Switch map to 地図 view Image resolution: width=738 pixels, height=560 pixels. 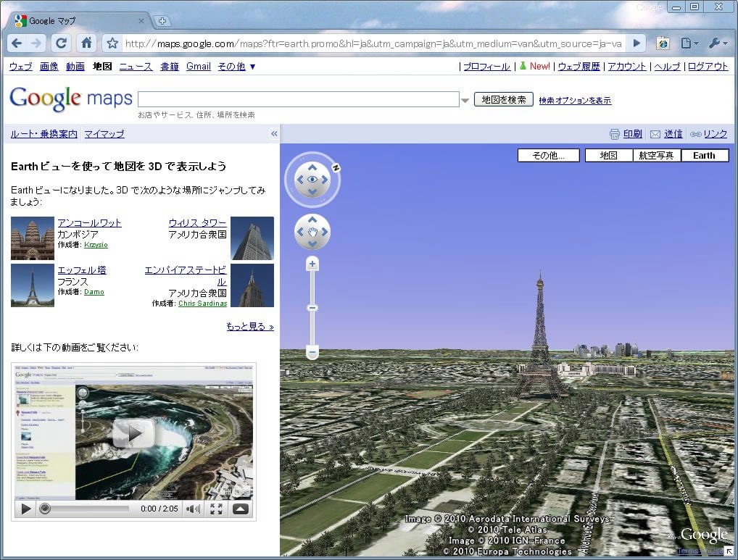pos(608,155)
